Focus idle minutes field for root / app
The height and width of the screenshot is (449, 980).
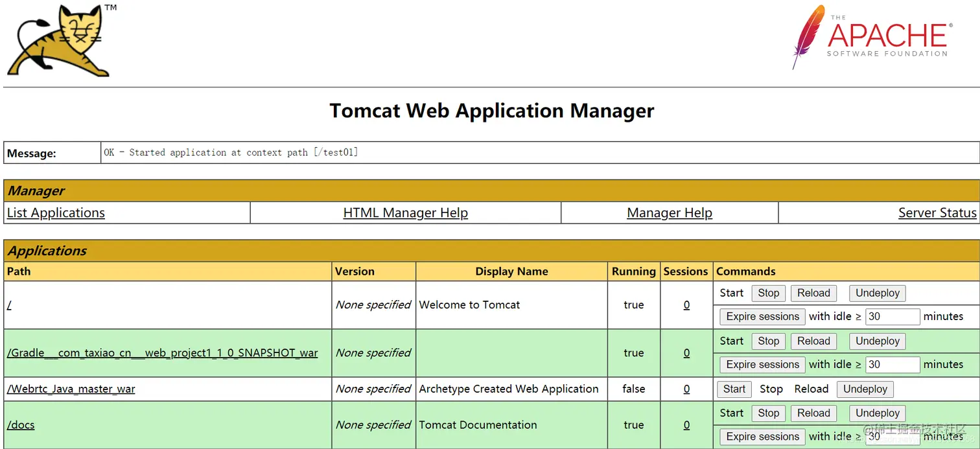tap(892, 316)
